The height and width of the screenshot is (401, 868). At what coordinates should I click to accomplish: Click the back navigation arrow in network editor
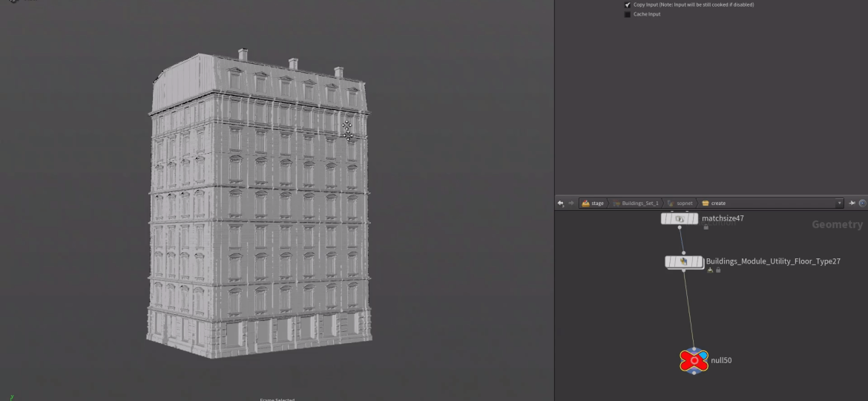point(561,203)
